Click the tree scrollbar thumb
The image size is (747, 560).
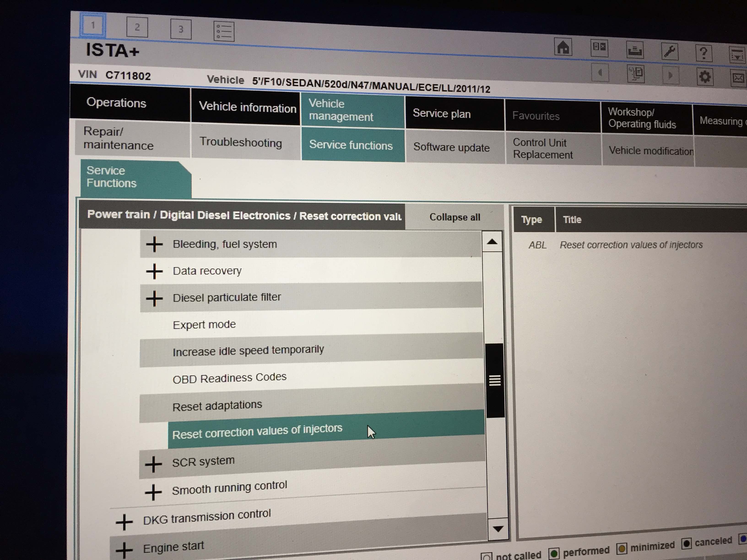pos(495,380)
